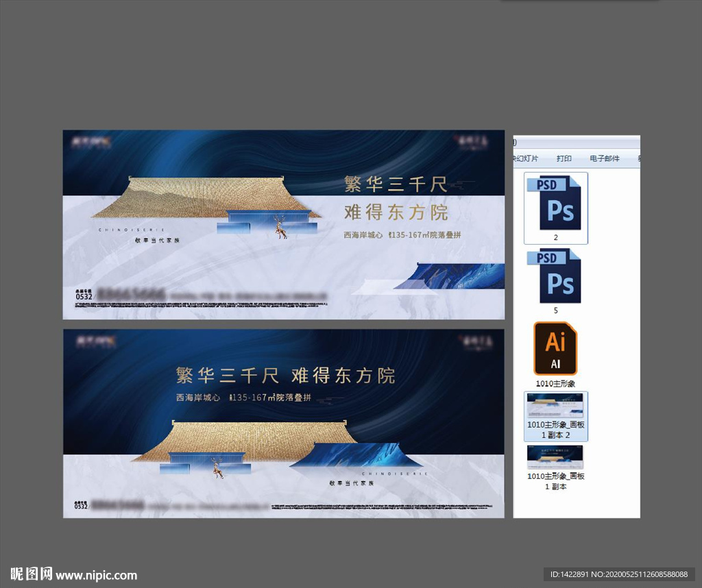Click the www.nipic.com watermark link
Viewport: 702px width, 588px height.
[96, 575]
